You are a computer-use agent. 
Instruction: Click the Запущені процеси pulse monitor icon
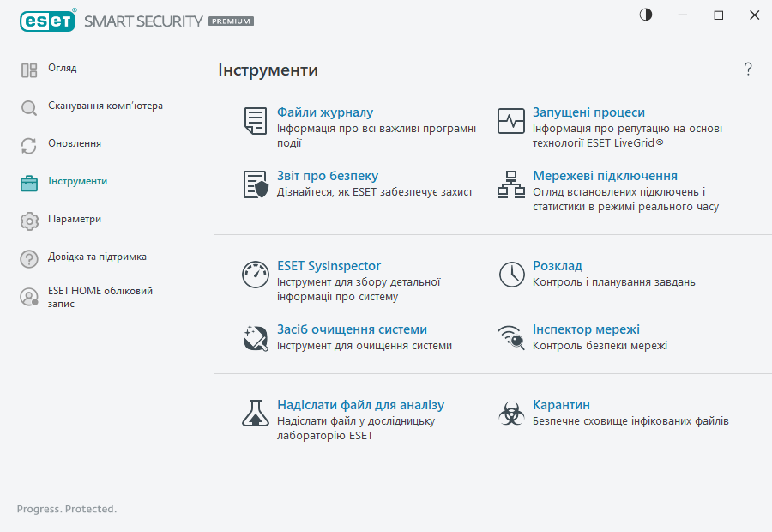(x=511, y=121)
